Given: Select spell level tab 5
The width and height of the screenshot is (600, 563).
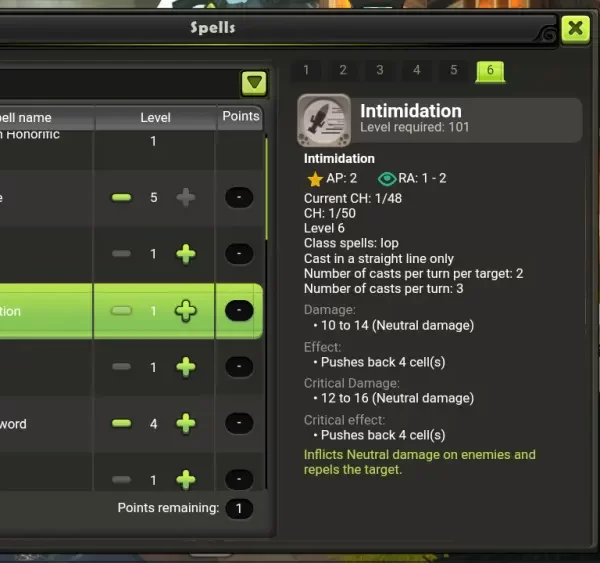Looking at the screenshot, I should pyautogui.click(x=453, y=70).
